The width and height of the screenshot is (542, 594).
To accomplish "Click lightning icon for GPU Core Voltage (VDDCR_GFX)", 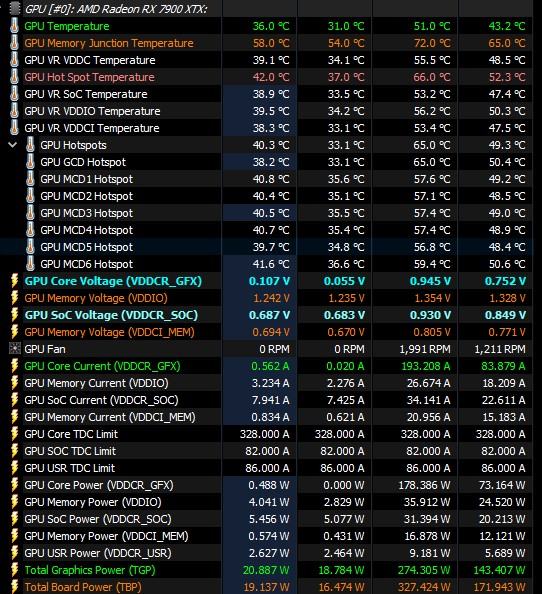I will click(x=14, y=281).
